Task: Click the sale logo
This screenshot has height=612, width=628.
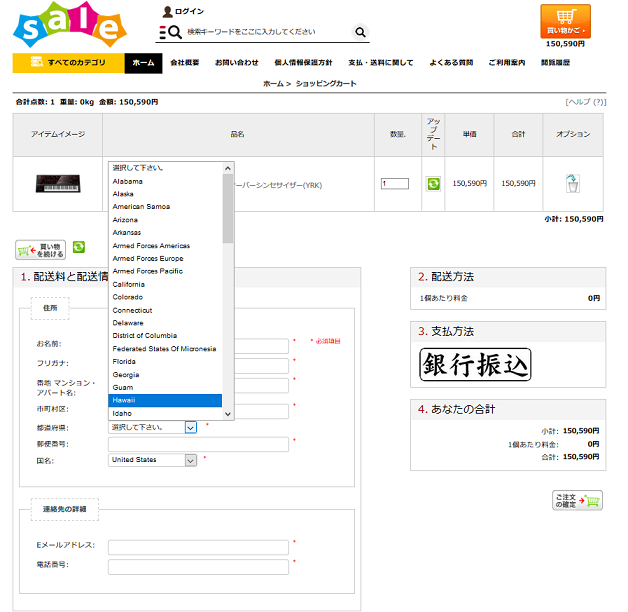Action: (70, 25)
